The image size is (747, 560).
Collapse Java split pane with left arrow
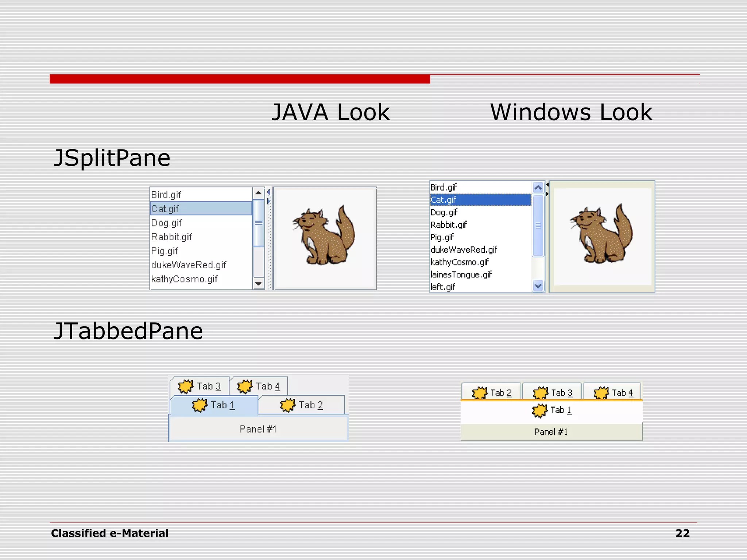pos(268,192)
